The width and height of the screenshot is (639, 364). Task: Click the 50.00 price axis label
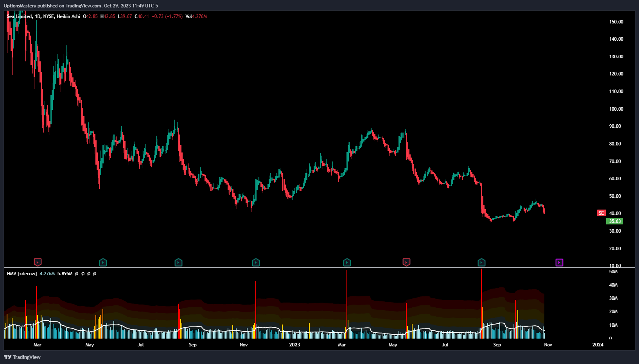(x=615, y=196)
